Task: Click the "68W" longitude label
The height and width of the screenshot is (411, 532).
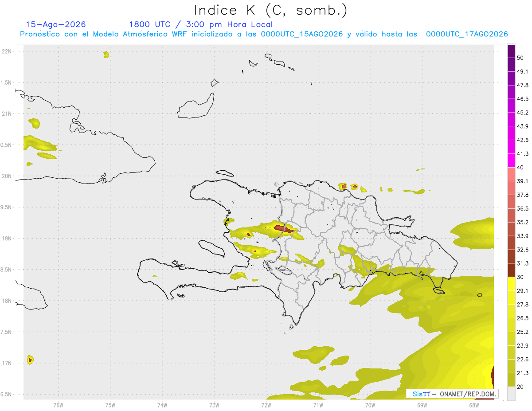Action: 474,405
